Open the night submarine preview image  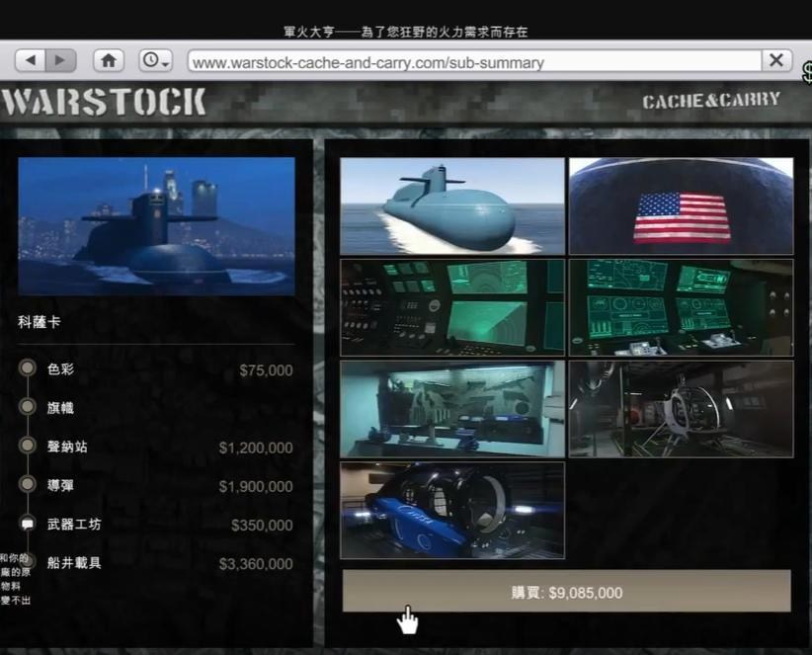click(x=156, y=226)
